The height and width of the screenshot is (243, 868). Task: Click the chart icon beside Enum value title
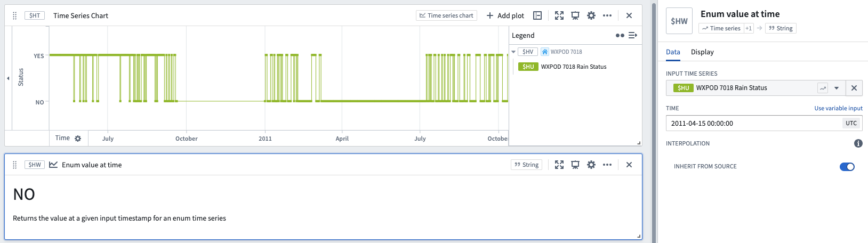[53, 165]
